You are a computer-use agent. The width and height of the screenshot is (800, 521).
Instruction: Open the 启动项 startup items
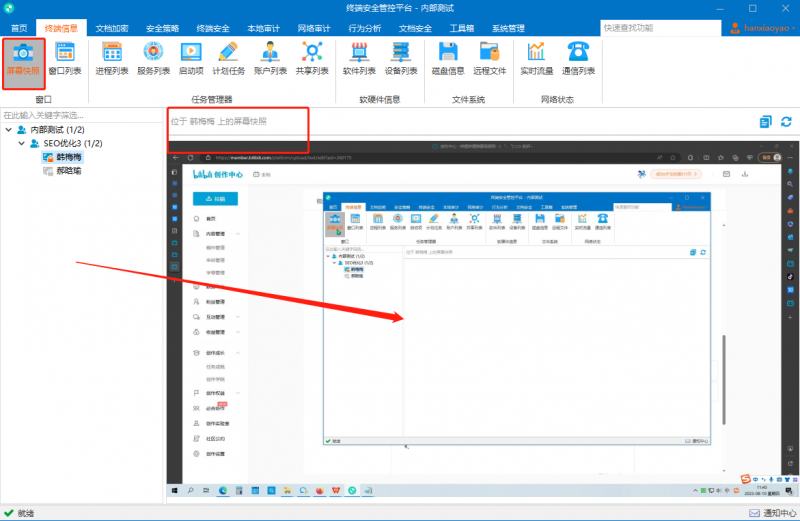[x=191, y=59]
